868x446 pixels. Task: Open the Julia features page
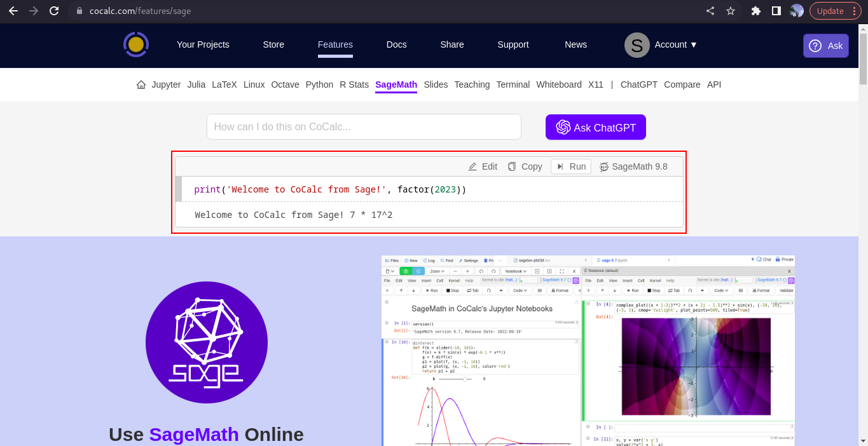(x=196, y=84)
